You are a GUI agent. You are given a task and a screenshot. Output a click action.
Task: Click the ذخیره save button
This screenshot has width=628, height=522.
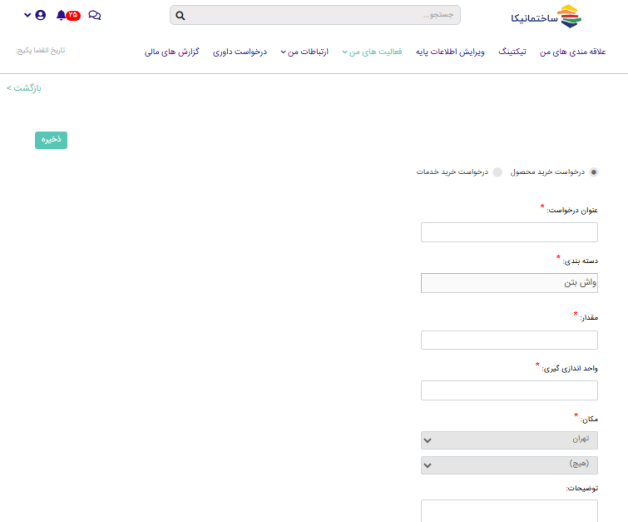(x=51, y=140)
